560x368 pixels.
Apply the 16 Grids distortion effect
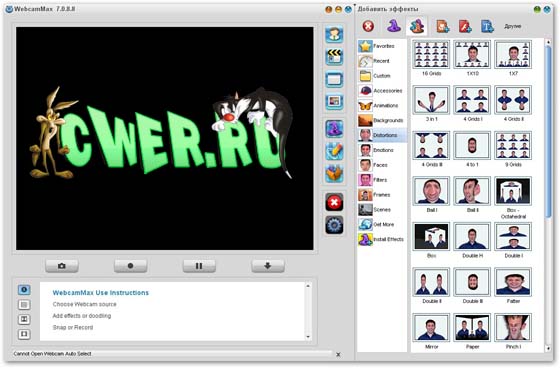point(431,54)
